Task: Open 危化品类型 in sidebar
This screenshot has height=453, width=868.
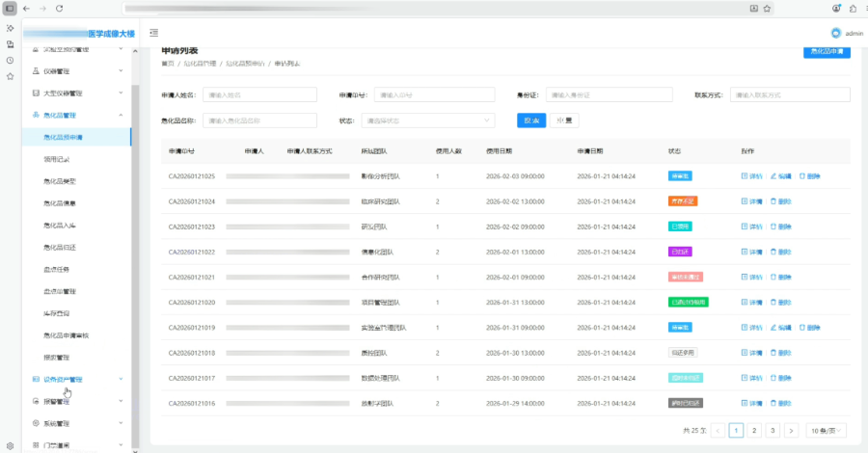Action: (x=60, y=181)
